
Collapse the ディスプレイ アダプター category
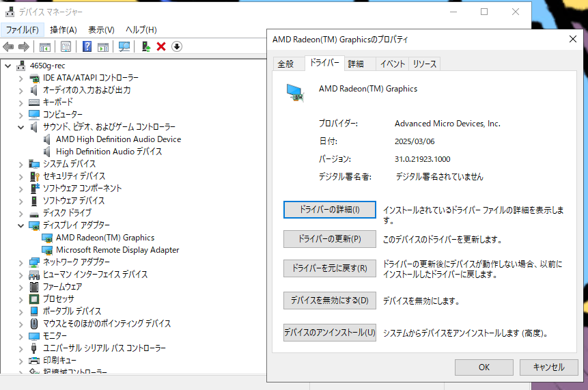point(21,226)
